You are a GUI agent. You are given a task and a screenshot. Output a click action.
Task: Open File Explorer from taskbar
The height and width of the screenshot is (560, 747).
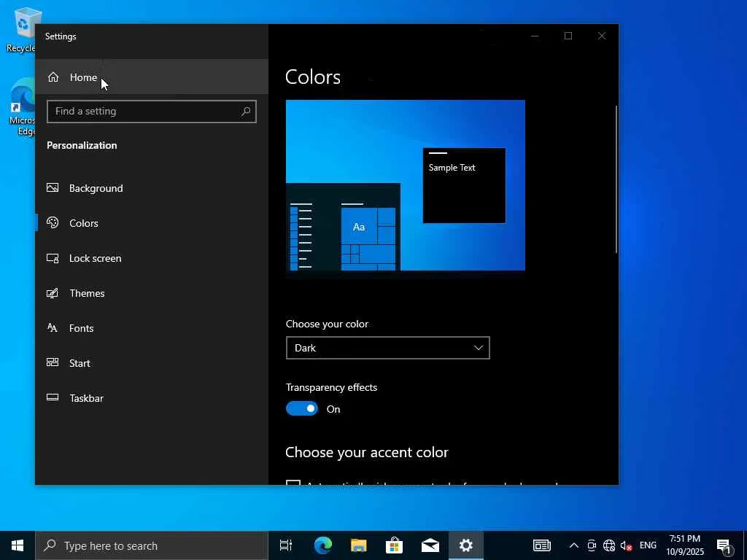click(359, 545)
